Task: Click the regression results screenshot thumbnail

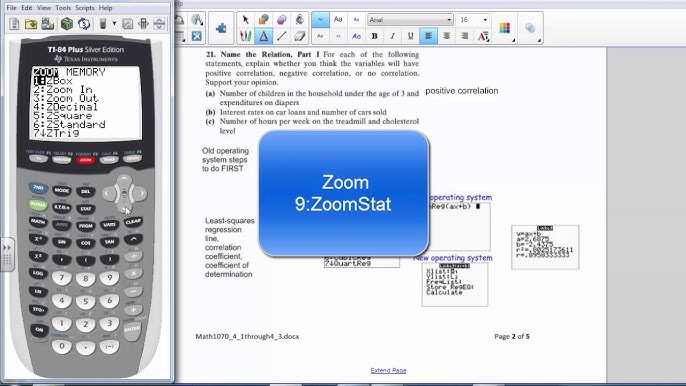Action: [x=545, y=247]
